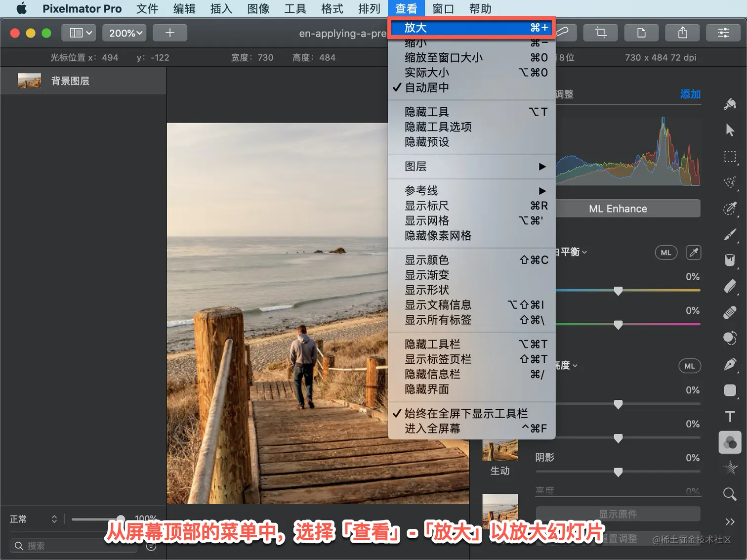
Task: Click the 阴影 shadows slider handle
Action: click(618, 473)
